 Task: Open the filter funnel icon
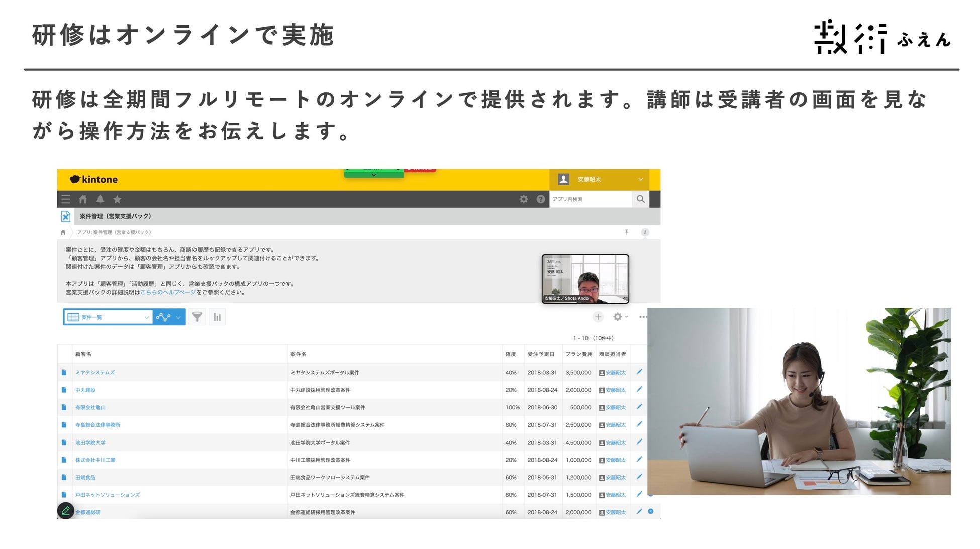(197, 317)
